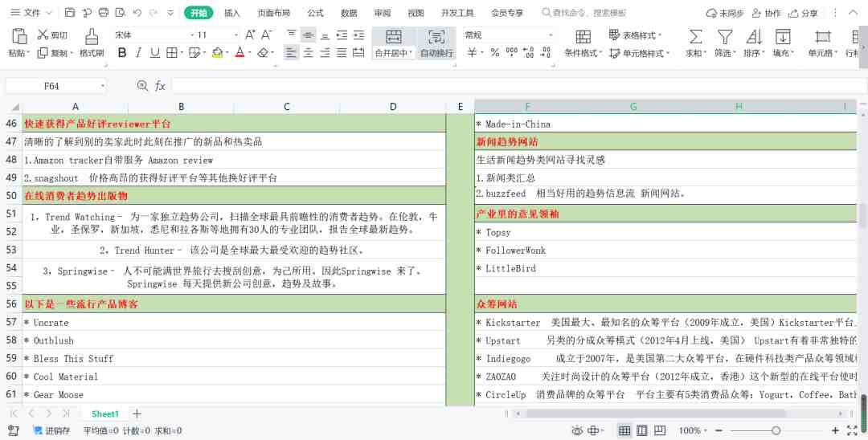Viewport: 868px width, 440px height.
Task: Apply percent style format
Action: click(495, 52)
